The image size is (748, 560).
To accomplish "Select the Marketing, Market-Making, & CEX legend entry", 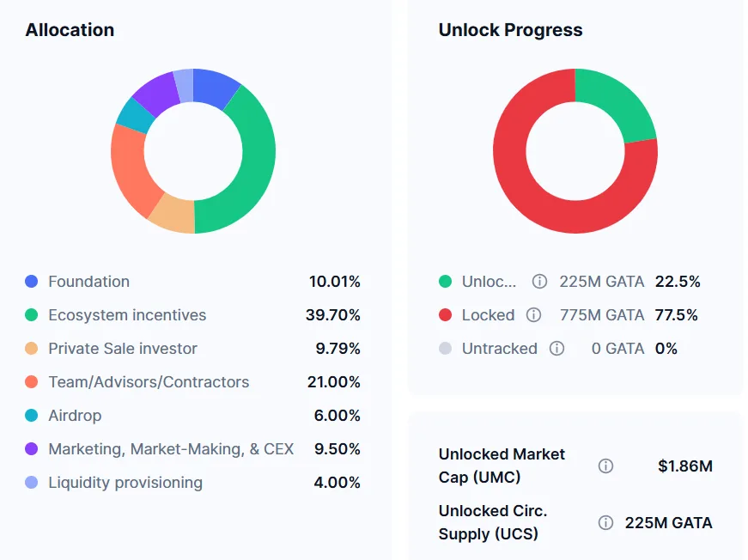I will tap(170, 449).
